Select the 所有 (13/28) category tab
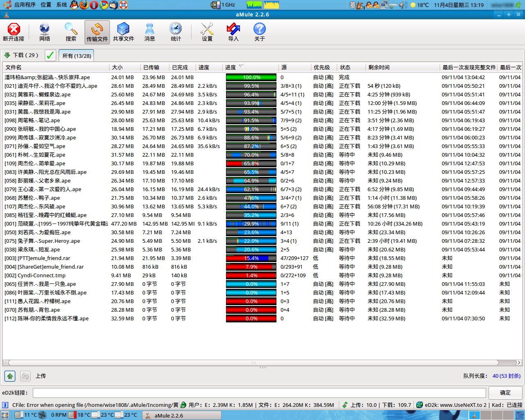The width and height of the screenshot is (525, 420). pyautogui.click(x=77, y=56)
